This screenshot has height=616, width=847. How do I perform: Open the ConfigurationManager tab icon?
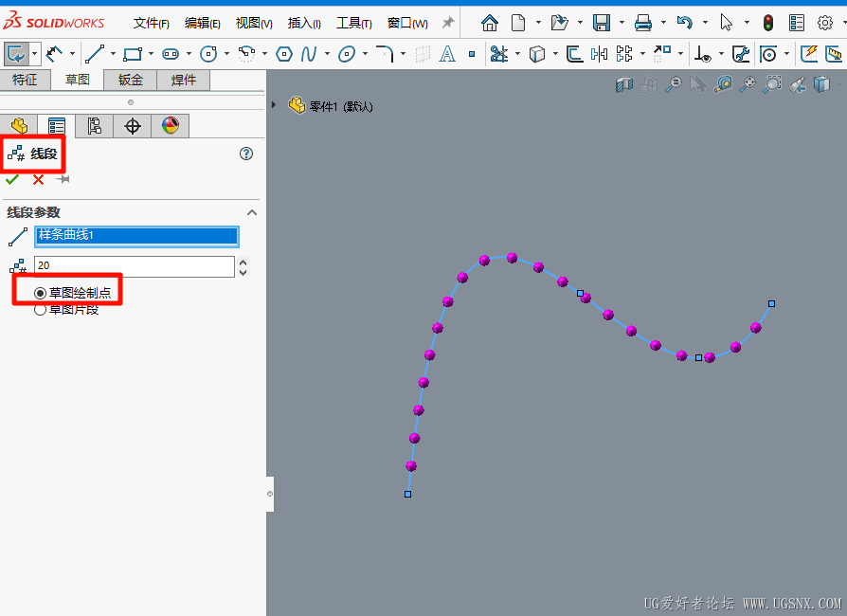coord(94,126)
